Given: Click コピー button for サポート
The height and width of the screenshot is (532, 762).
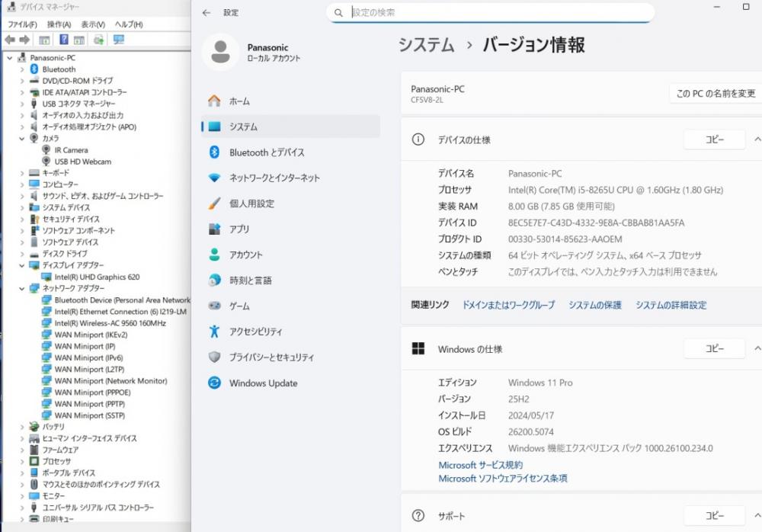Looking at the screenshot, I should pyautogui.click(x=715, y=515).
